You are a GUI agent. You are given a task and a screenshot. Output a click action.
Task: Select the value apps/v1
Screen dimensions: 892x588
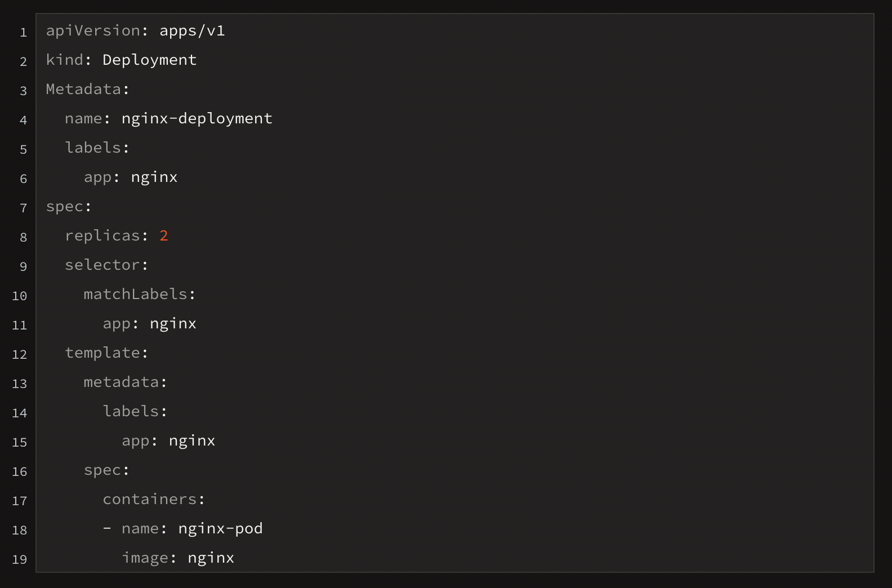[192, 31]
